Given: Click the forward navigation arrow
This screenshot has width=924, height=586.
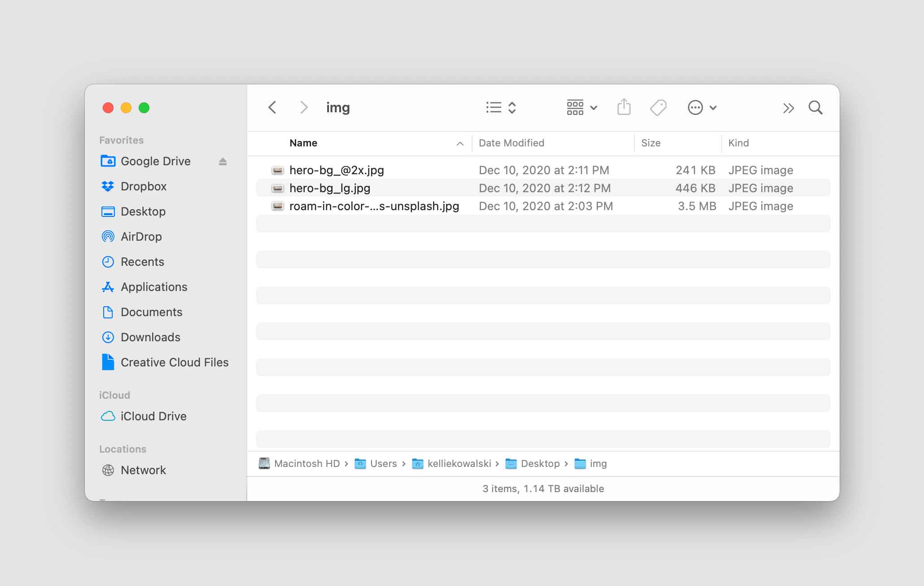Looking at the screenshot, I should [302, 108].
